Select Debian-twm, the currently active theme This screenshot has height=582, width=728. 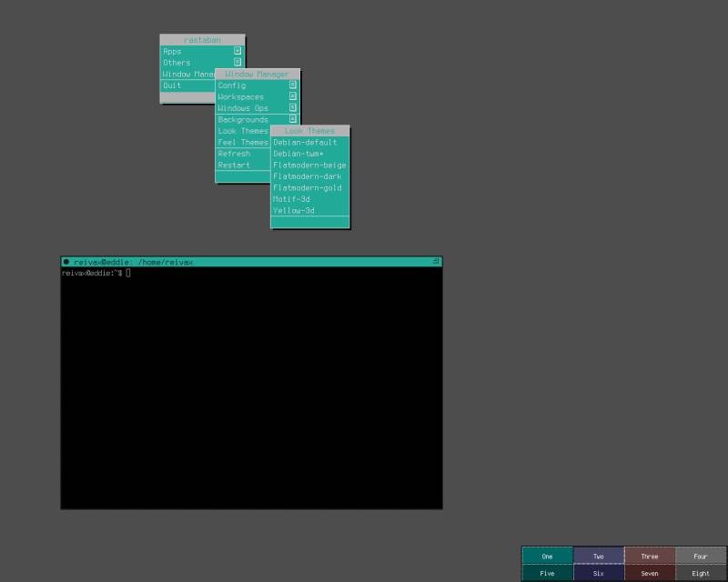pos(301,154)
